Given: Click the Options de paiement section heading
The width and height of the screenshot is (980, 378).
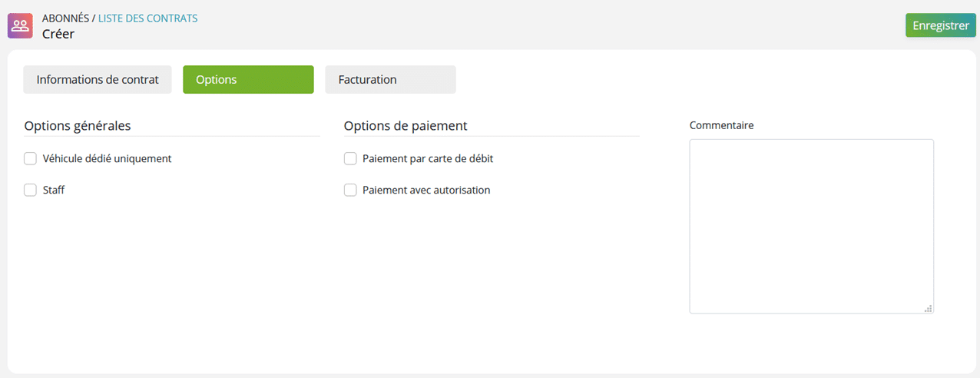Looking at the screenshot, I should (406, 126).
